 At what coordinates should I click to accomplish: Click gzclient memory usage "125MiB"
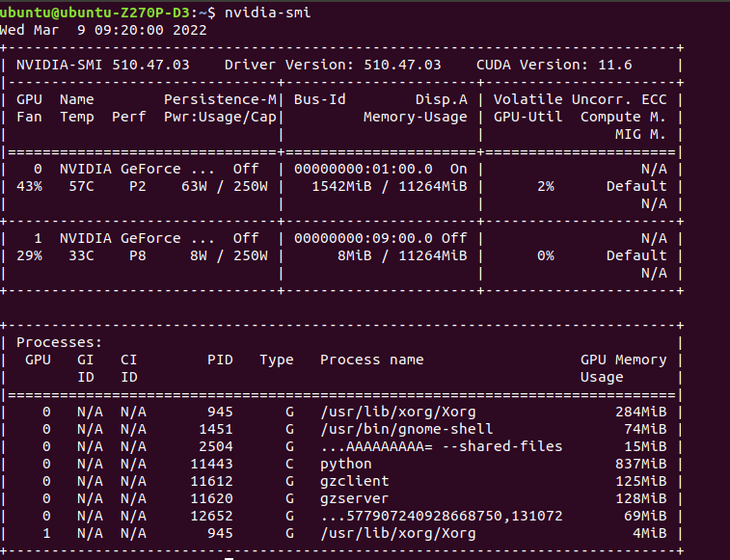640,481
